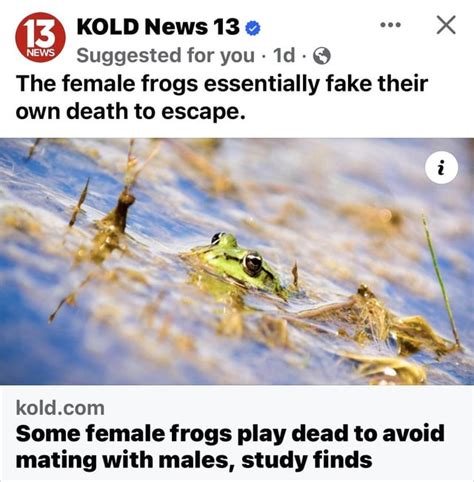The height and width of the screenshot is (482, 474).
Task: Open the three-dot post options menu
Action: point(391,25)
